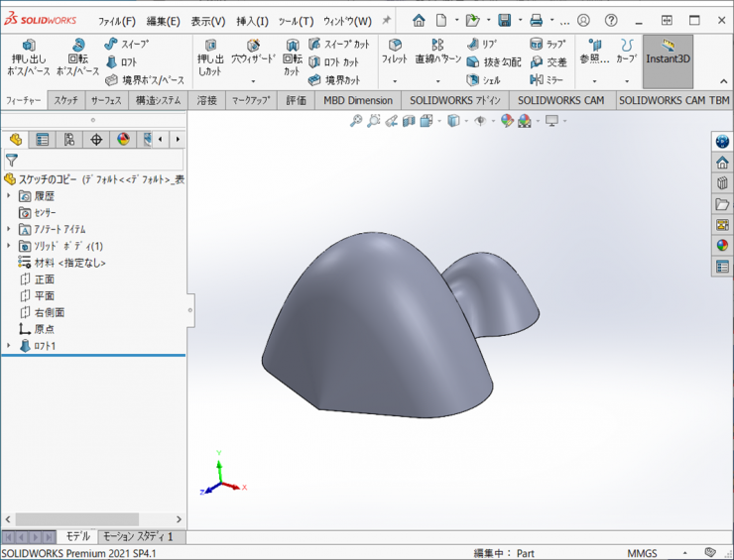Viewport: 734px width, 560px height.
Task: Open the Edit Appearance color sphere icon
Action: pyautogui.click(x=508, y=121)
